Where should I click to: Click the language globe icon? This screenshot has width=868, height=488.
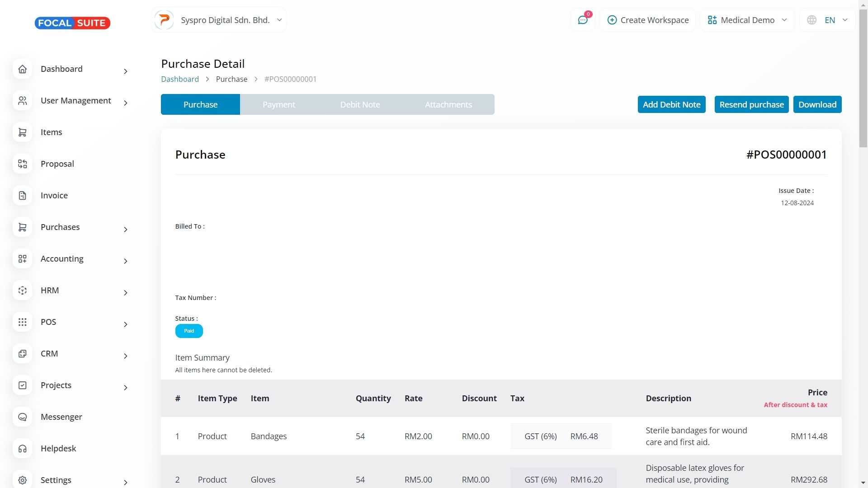(x=812, y=20)
